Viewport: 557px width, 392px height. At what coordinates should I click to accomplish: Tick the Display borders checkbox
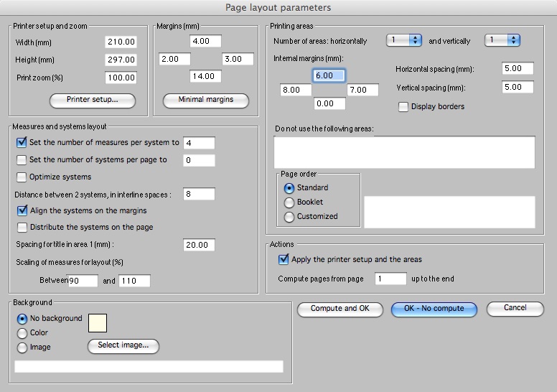[x=403, y=107]
